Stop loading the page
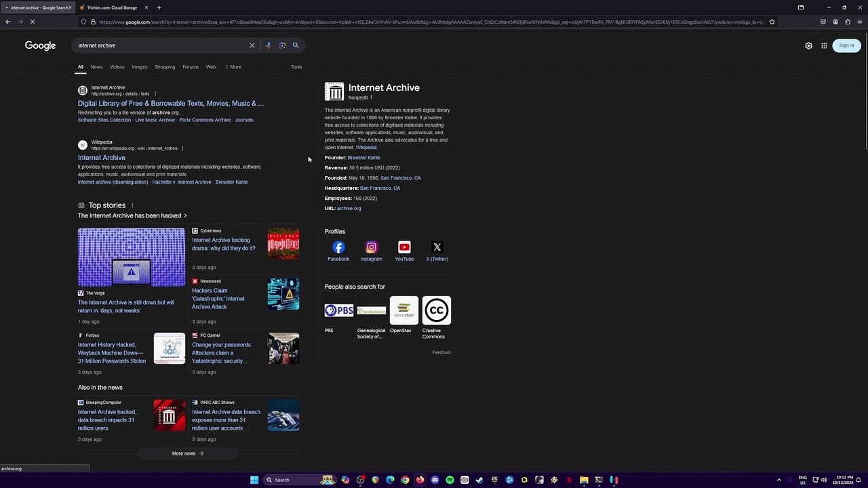Image resolution: width=868 pixels, height=488 pixels. click(x=32, y=22)
